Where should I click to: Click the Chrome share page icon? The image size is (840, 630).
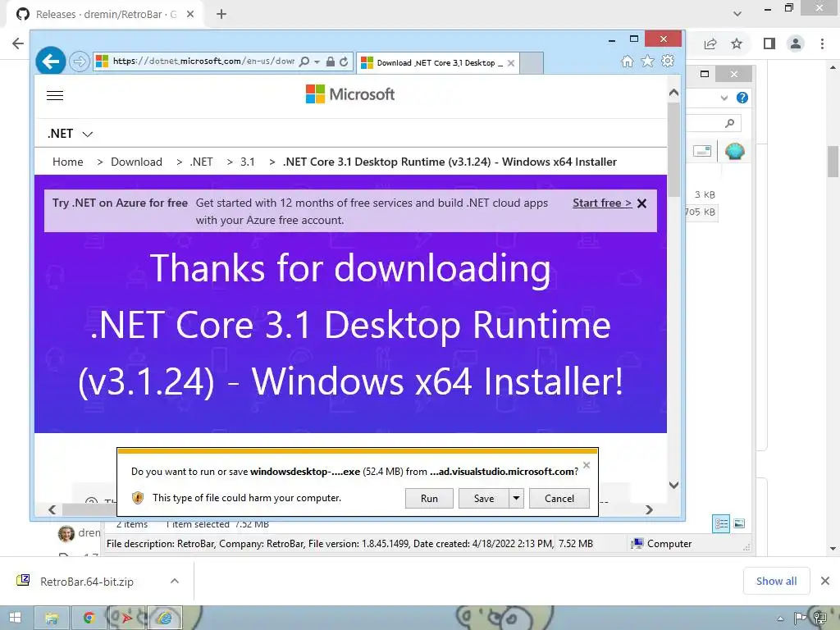tap(710, 43)
